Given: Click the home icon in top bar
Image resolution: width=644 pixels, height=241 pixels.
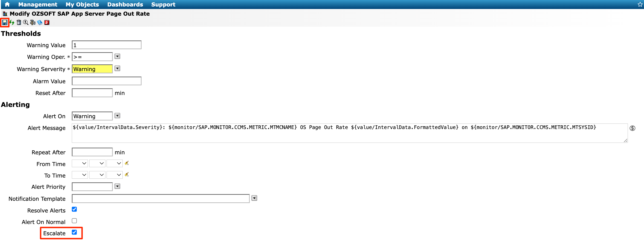Looking at the screenshot, I should click(x=7, y=4).
